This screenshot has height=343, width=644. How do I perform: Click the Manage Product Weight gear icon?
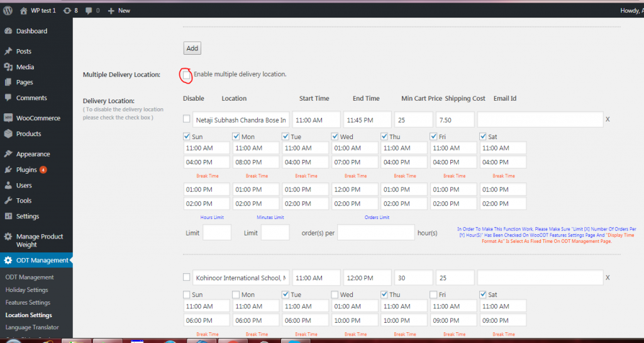click(8, 237)
